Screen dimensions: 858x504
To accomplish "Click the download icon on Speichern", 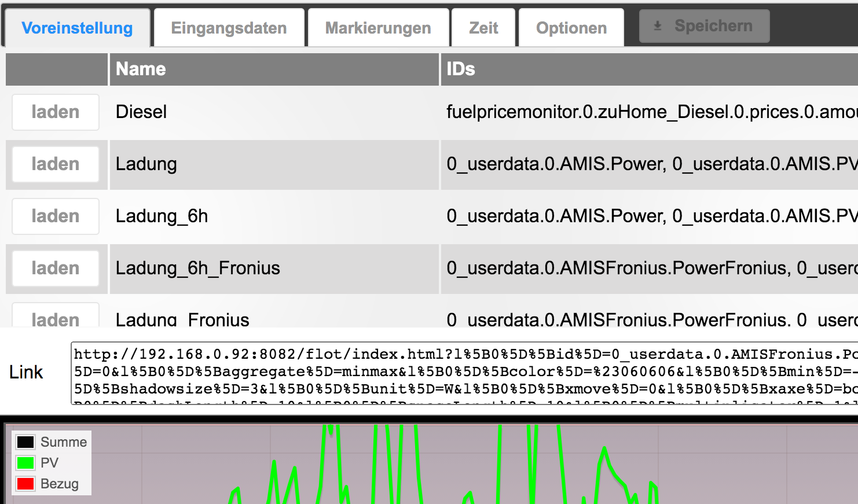I will 658,26.
